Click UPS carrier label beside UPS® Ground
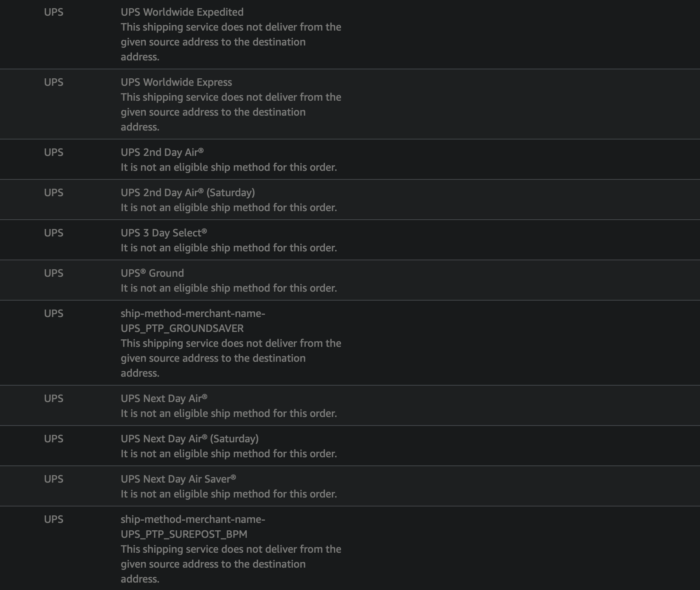700x590 pixels. click(54, 273)
